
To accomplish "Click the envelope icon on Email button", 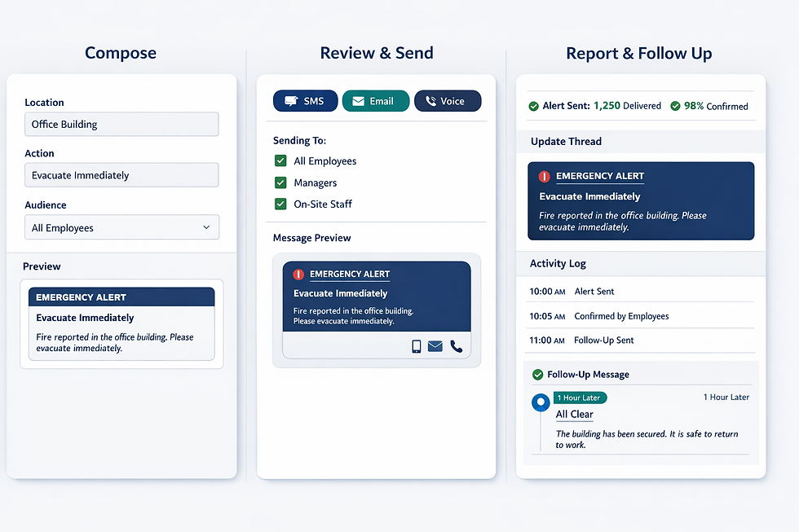I will (x=358, y=101).
